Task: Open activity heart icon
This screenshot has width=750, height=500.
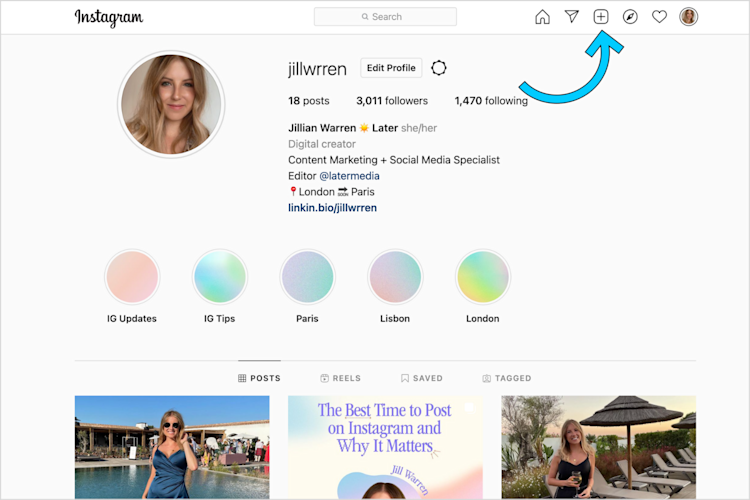Action: pyautogui.click(x=659, y=17)
